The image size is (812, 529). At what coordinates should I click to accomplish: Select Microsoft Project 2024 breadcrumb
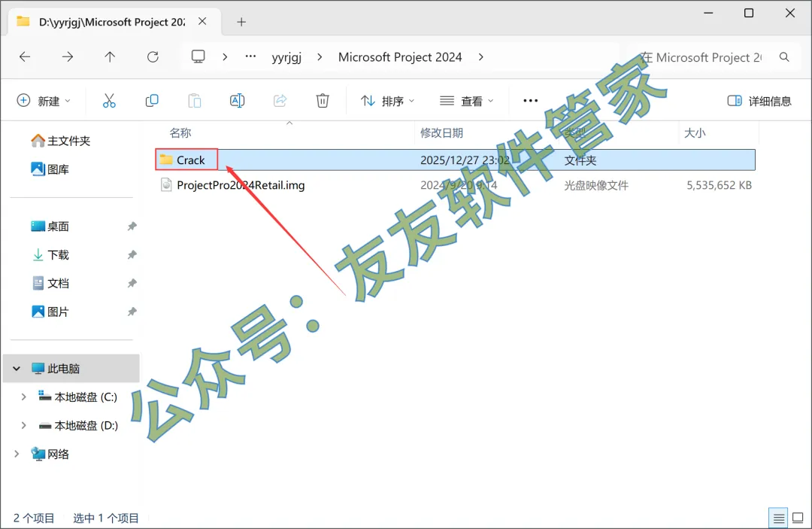coord(400,57)
